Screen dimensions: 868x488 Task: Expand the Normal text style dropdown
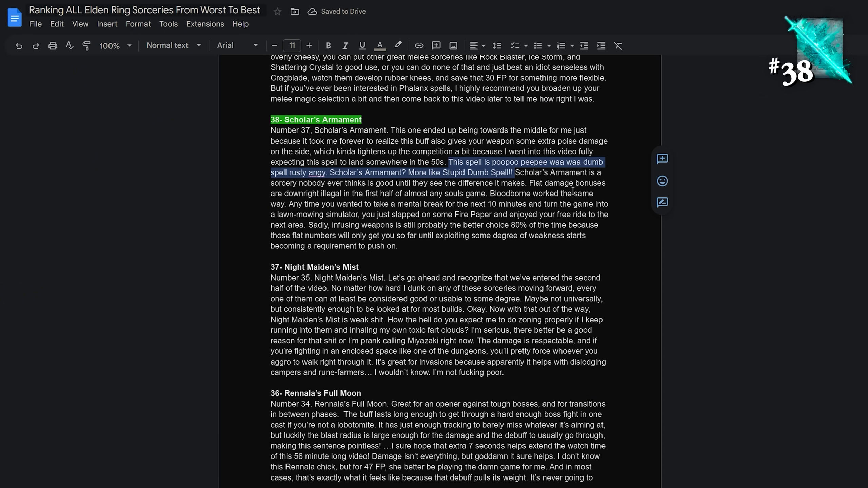click(x=174, y=46)
